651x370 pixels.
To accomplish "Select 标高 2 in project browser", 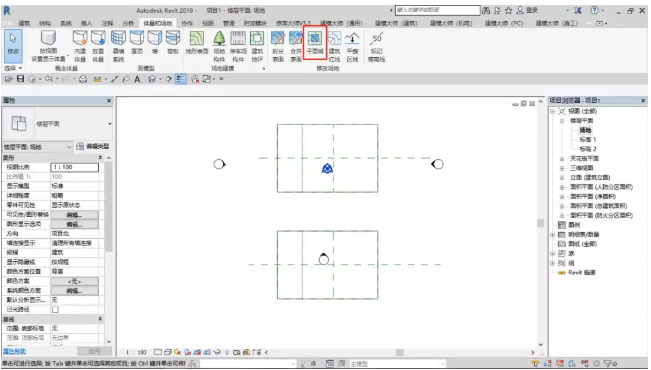I will (588, 149).
